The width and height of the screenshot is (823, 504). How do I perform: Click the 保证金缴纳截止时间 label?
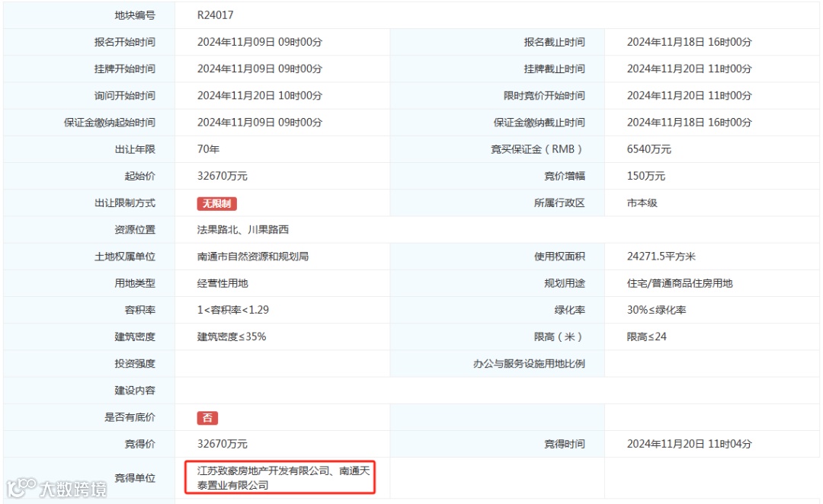coord(539,123)
